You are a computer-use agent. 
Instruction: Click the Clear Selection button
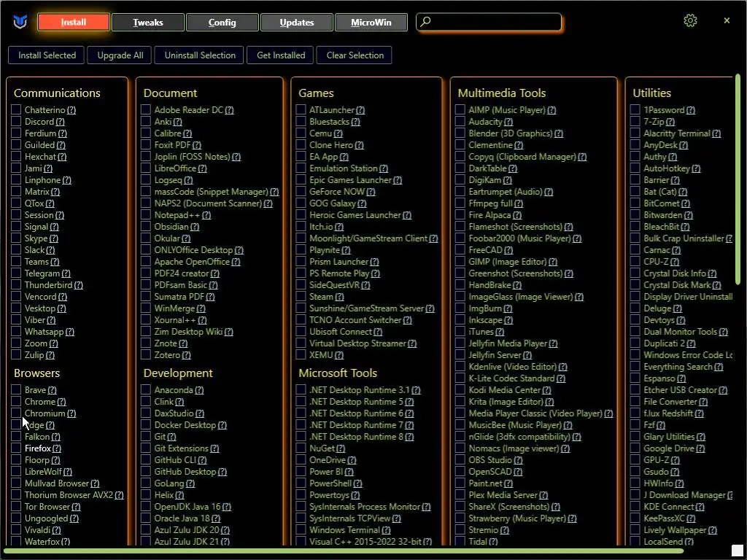click(x=355, y=55)
